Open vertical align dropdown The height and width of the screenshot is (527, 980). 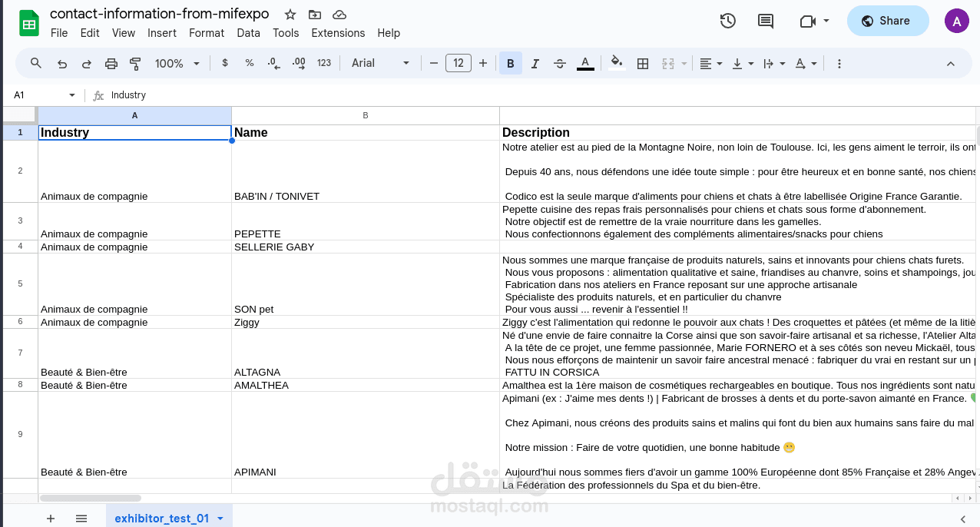pyautogui.click(x=743, y=63)
